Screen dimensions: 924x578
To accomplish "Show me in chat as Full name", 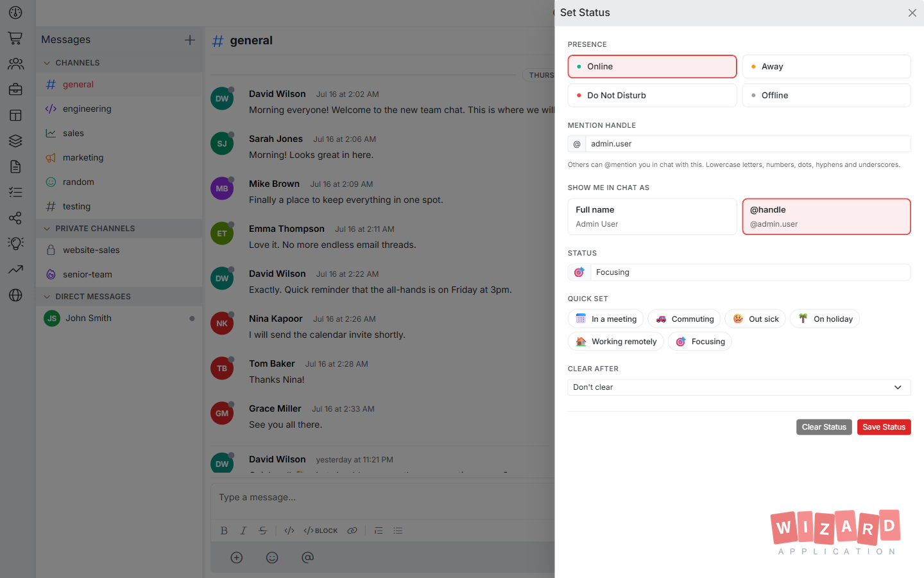I will (652, 216).
